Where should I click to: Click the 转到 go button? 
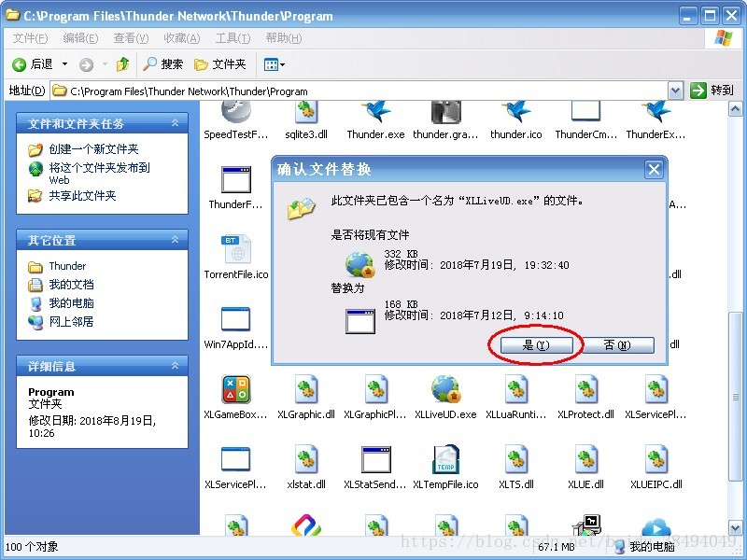(x=713, y=91)
